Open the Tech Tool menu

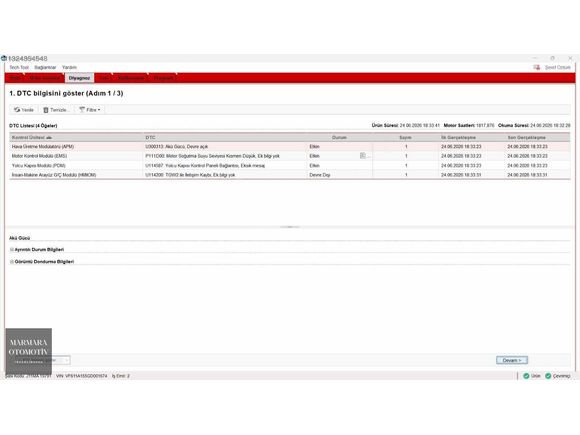click(19, 67)
